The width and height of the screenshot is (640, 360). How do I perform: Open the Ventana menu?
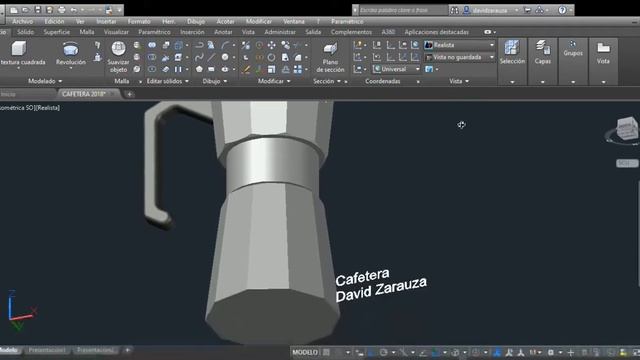point(294,21)
